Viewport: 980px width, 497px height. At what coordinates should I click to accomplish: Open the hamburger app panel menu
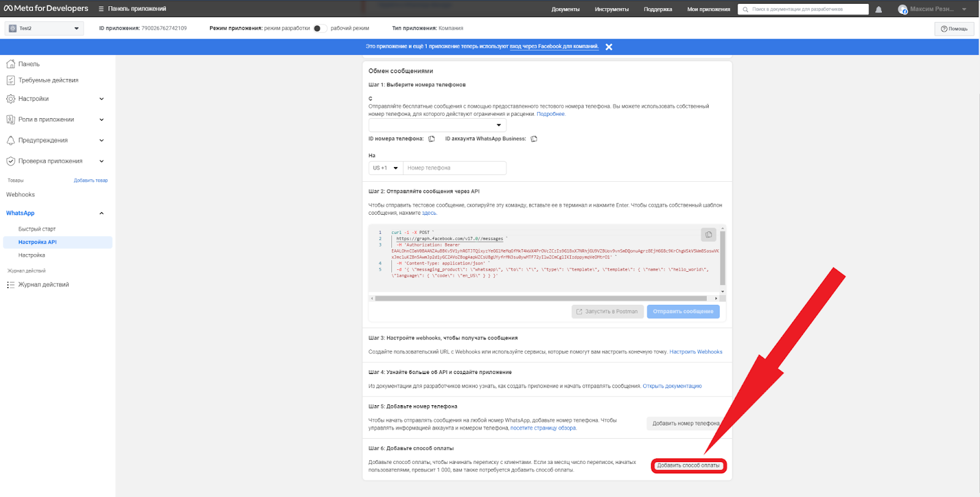click(101, 9)
